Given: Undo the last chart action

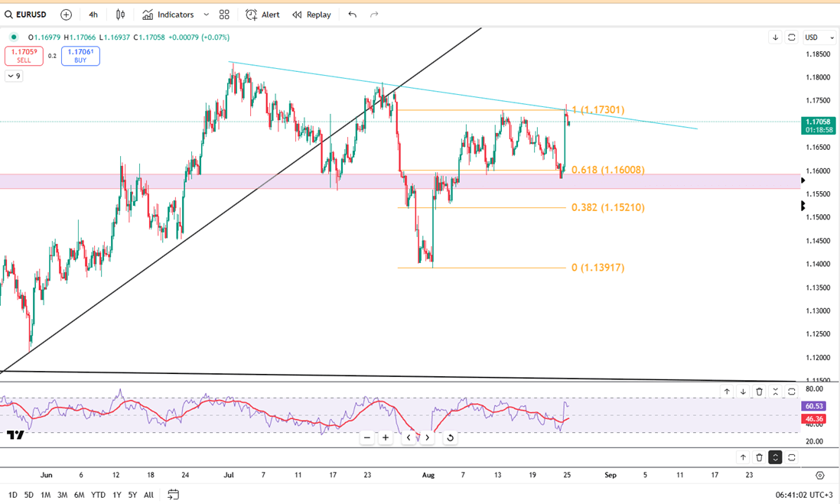Looking at the screenshot, I should click(352, 15).
